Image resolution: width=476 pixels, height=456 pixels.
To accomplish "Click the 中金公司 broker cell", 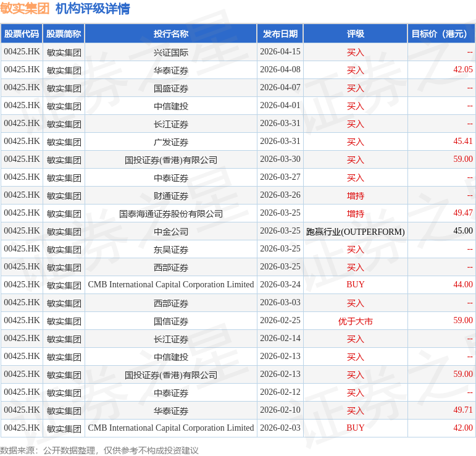I will pyautogui.click(x=171, y=232).
